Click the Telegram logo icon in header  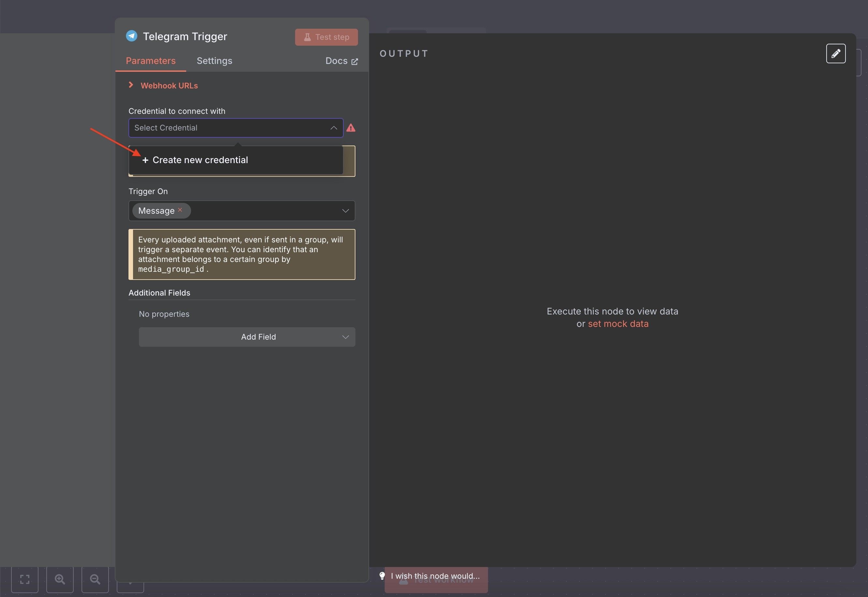pos(132,36)
